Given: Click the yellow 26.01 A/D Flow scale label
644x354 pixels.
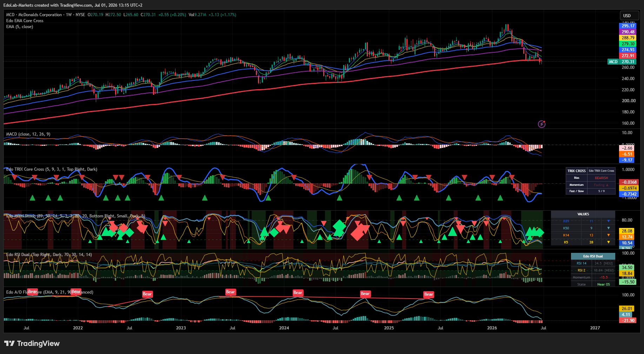Looking at the screenshot, I should click(x=627, y=309).
